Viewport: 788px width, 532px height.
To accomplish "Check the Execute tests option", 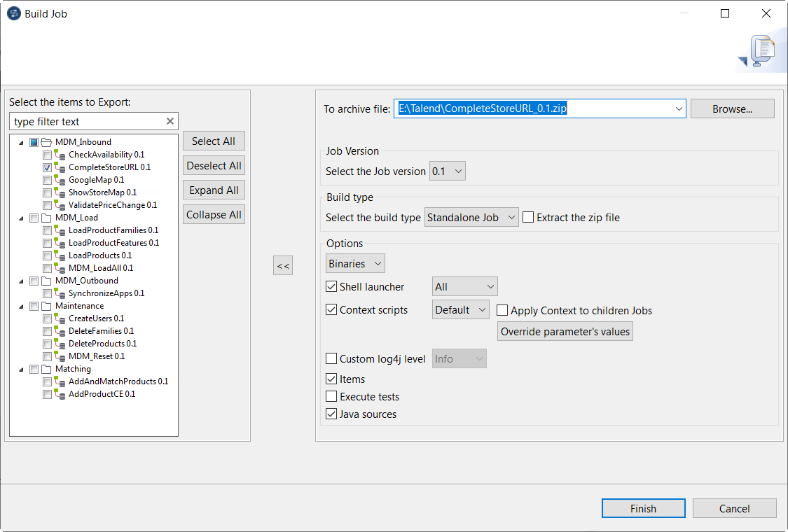I will click(x=331, y=396).
